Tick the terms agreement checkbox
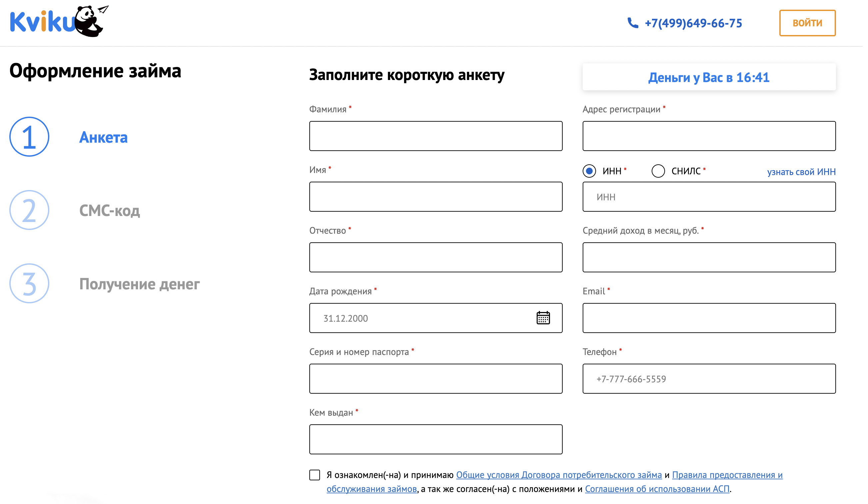 (315, 475)
